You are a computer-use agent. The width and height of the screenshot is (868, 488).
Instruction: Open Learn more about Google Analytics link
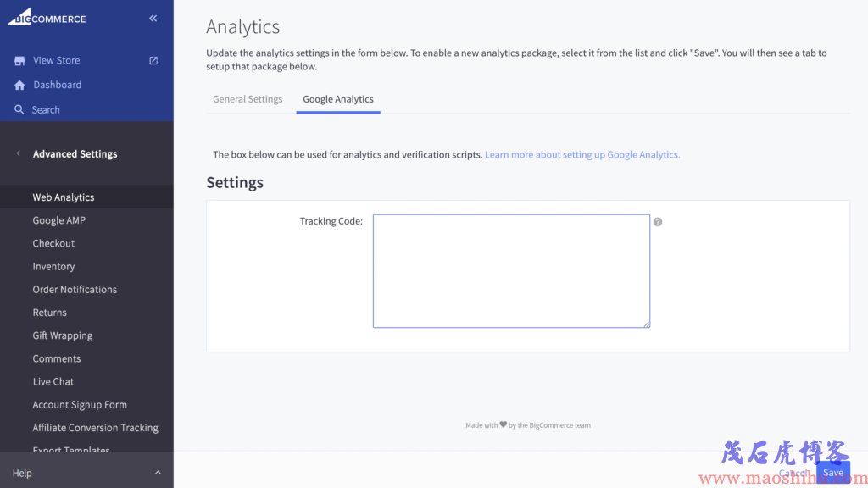point(582,154)
